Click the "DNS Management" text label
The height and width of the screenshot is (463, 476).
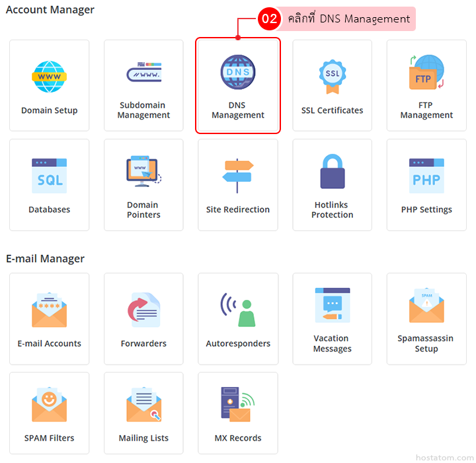point(238,110)
